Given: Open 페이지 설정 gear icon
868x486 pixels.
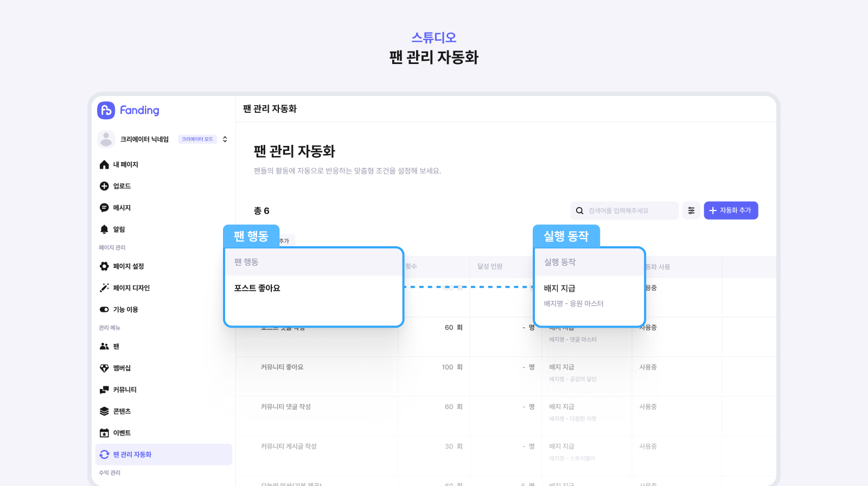Looking at the screenshot, I should pyautogui.click(x=104, y=266).
